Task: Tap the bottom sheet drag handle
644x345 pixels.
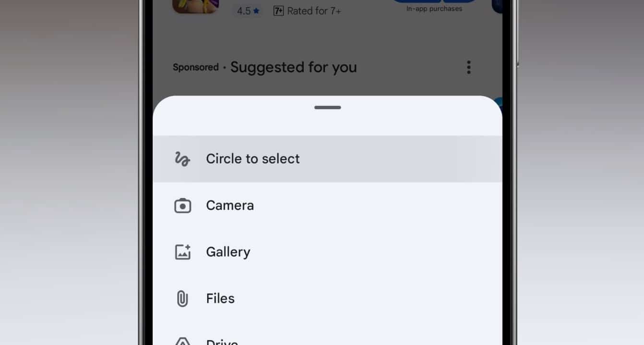Action: [327, 108]
